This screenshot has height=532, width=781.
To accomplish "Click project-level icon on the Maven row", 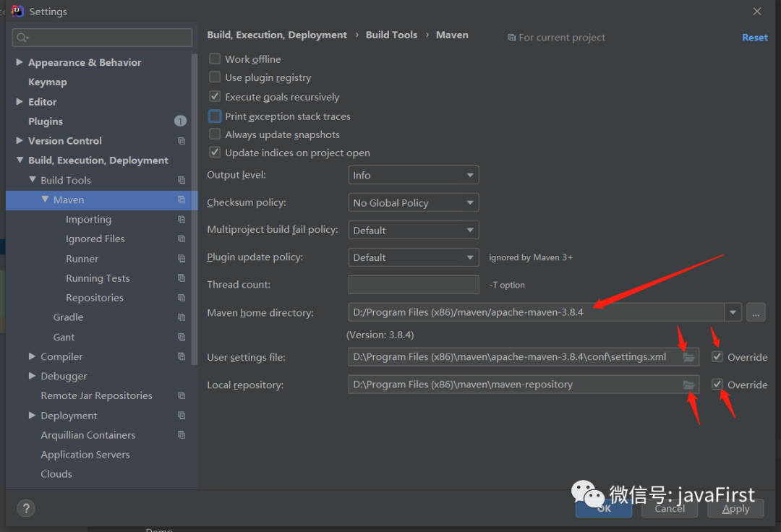I will (182, 199).
